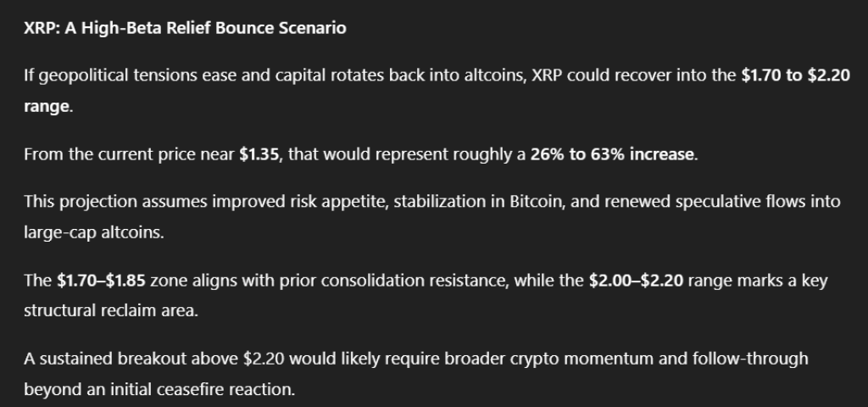Viewport: 868px width, 407px height.
Task: Click the phrase "This projection"
Action: click(77, 201)
